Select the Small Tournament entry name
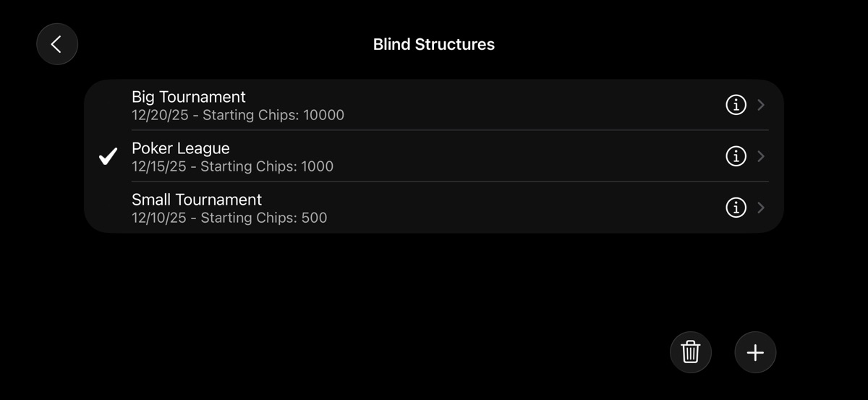Screen dimensions: 868x400 coord(197,200)
